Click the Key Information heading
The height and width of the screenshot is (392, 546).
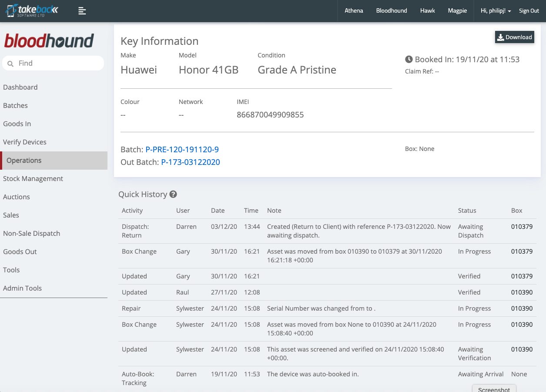(x=160, y=41)
